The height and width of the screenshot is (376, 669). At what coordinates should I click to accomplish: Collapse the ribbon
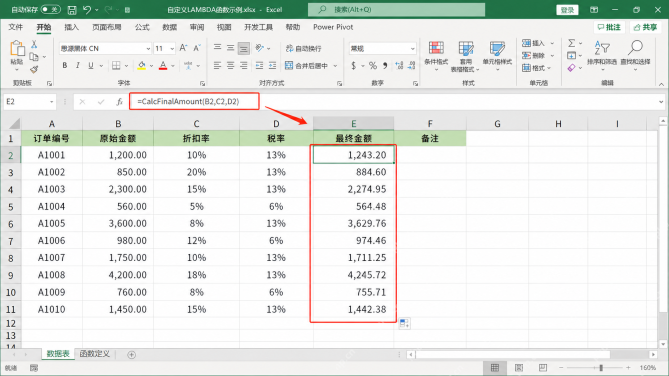coord(661,84)
